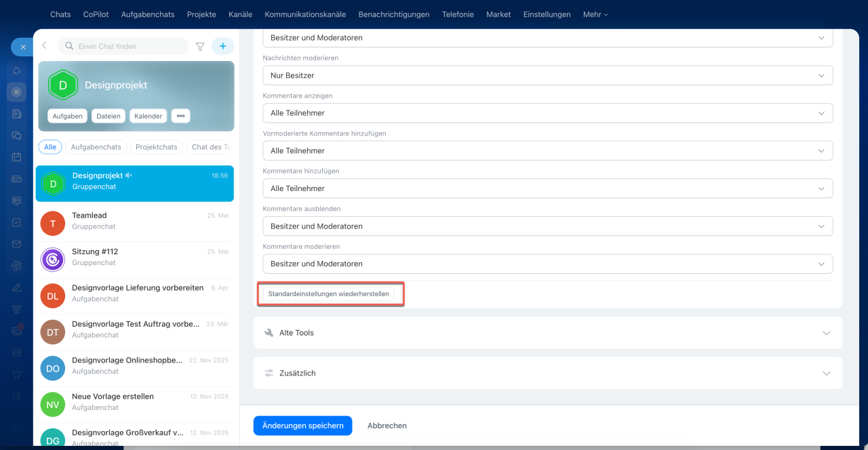This screenshot has height=450, width=868.
Task: Select the Alle filter tab
Action: pos(50,147)
